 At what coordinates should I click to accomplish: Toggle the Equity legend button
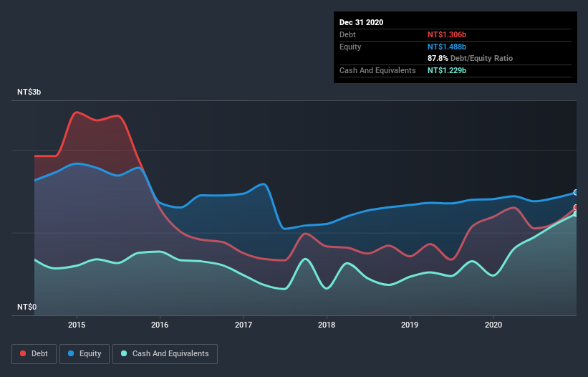click(85, 354)
